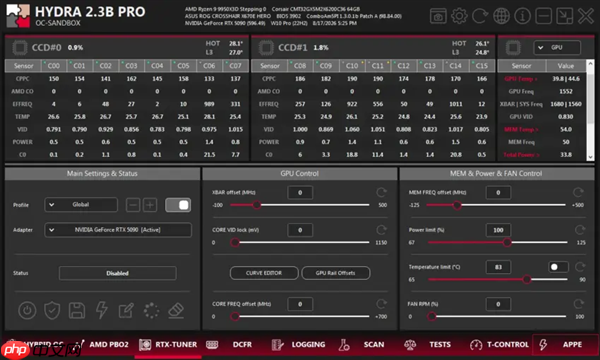Viewport: 600px width, 360px height.
Task: Reset CORE FREQ offset with its circular arrow
Action: pyautogui.click(x=381, y=304)
